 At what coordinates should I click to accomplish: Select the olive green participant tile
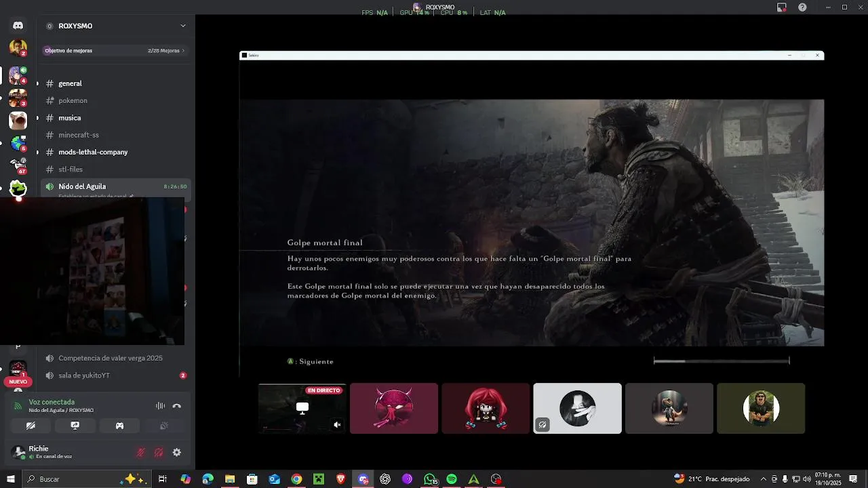[x=761, y=408]
